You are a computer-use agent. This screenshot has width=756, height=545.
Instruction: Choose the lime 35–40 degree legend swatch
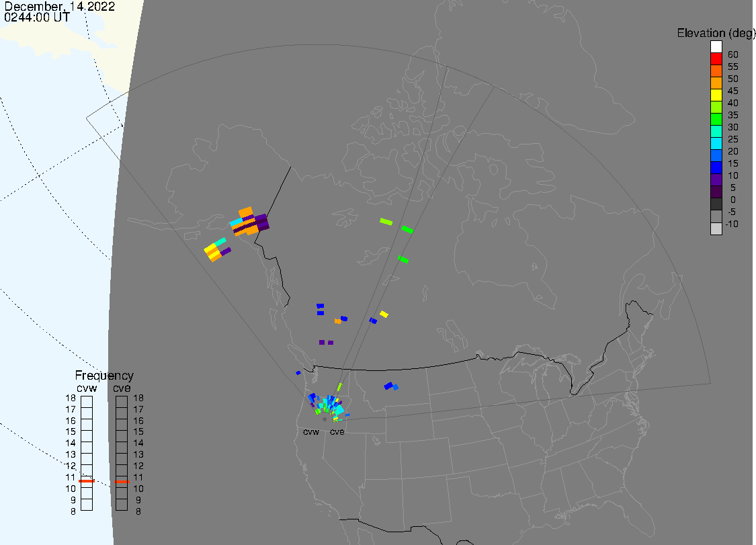(x=716, y=107)
